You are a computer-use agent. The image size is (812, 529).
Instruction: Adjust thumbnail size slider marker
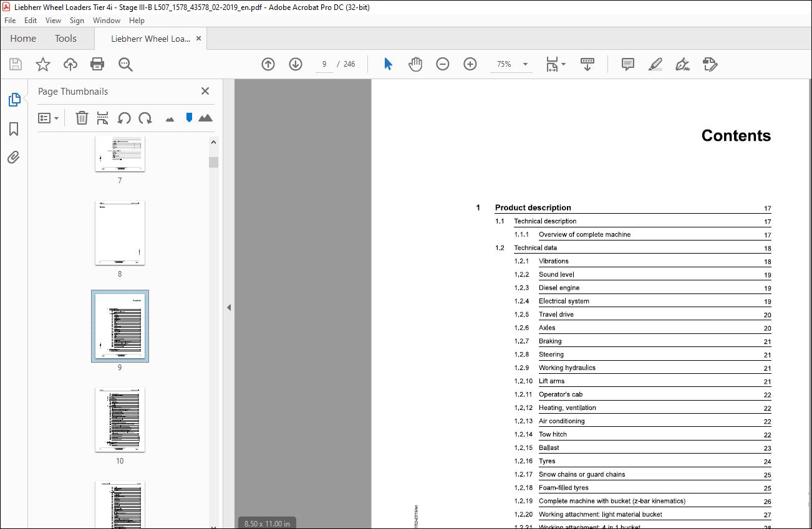pos(189,118)
